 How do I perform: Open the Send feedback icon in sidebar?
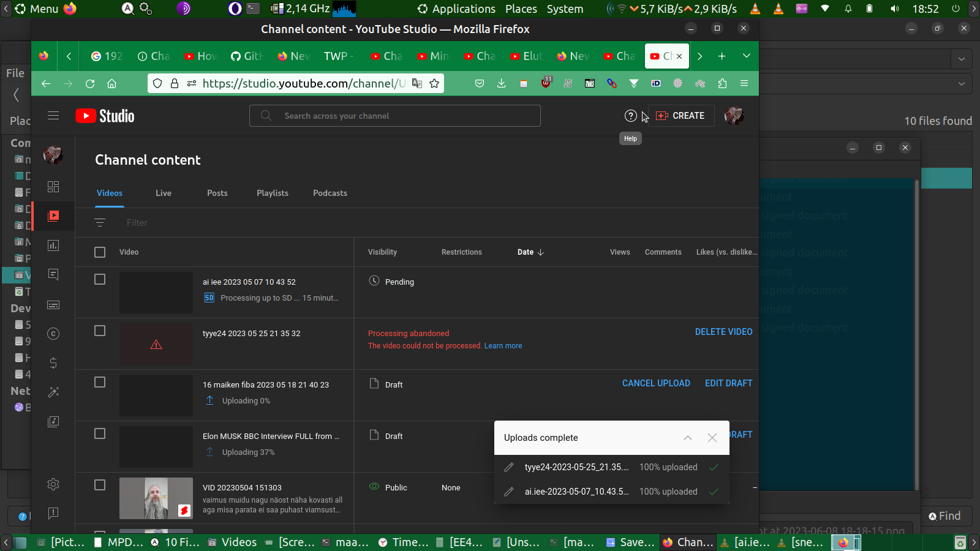(x=53, y=513)
